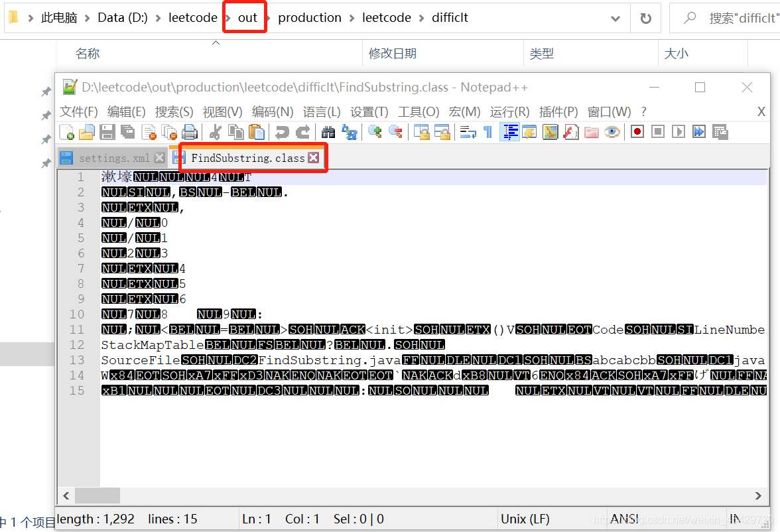Run macro multiple times icon
The width and height of the screenshot is (780, 532).
click(699, 132)
